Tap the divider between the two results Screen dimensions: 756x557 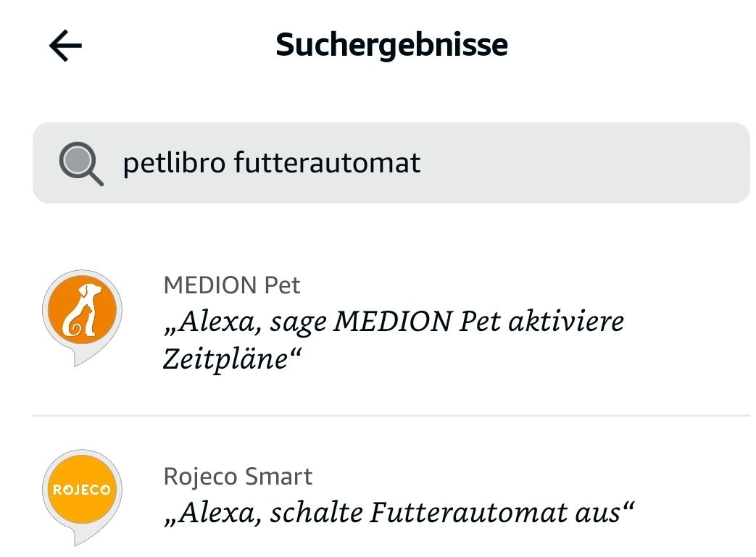(391, 416)
